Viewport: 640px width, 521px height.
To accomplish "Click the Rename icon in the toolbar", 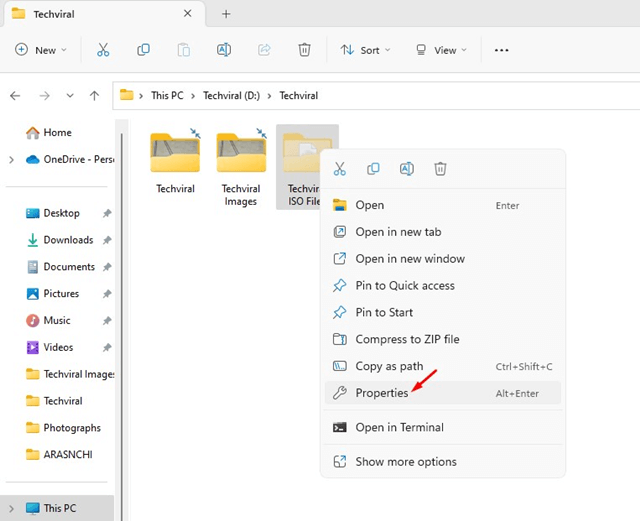I will [224, 50].
